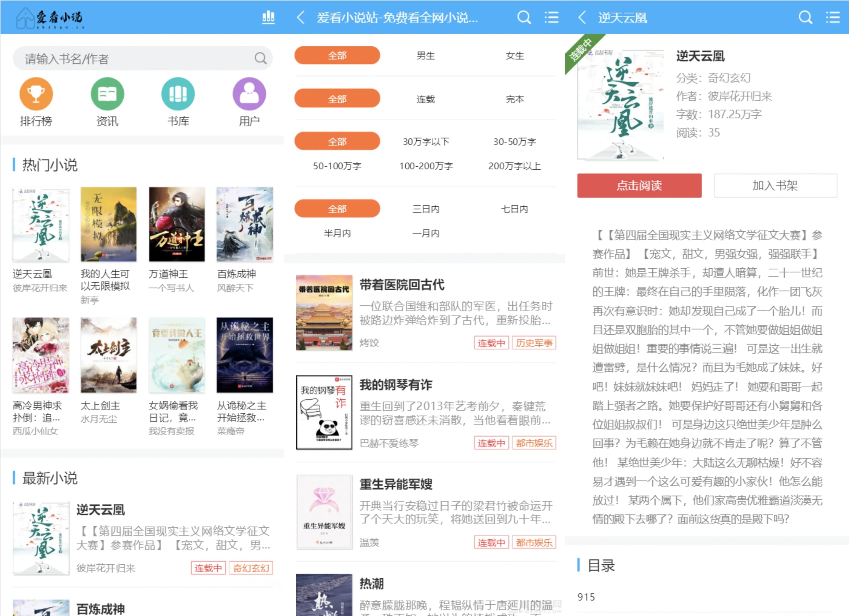
Task: Click 重生异能军嫂 cover image
Action: (x=324, y=512)
